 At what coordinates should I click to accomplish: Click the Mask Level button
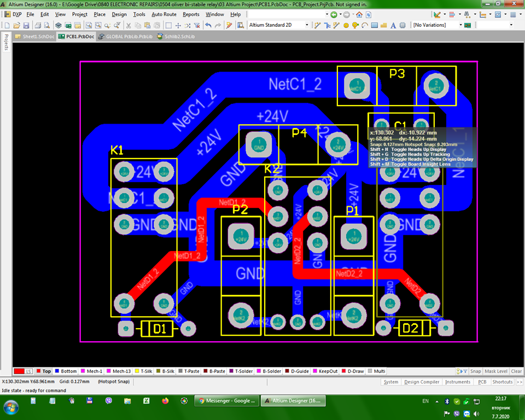point(496,371)
